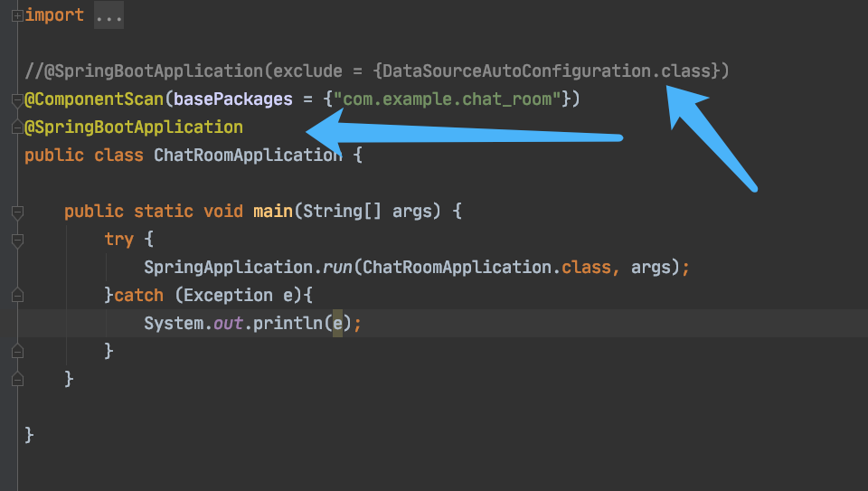Click ChatRoomApplication in the class declaration

pyautogui.click(x=248, y=156)
